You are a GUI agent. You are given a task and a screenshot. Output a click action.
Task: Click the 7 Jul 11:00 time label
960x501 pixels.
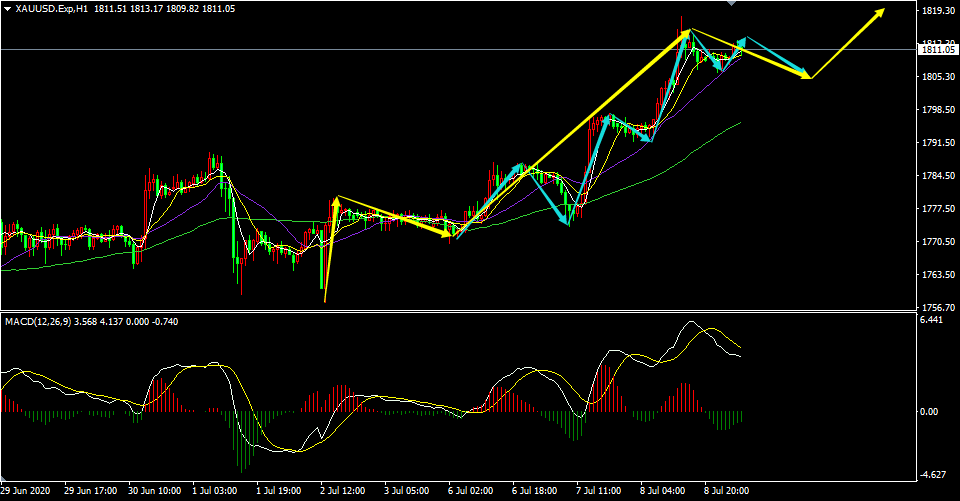(x=601, y=491)
